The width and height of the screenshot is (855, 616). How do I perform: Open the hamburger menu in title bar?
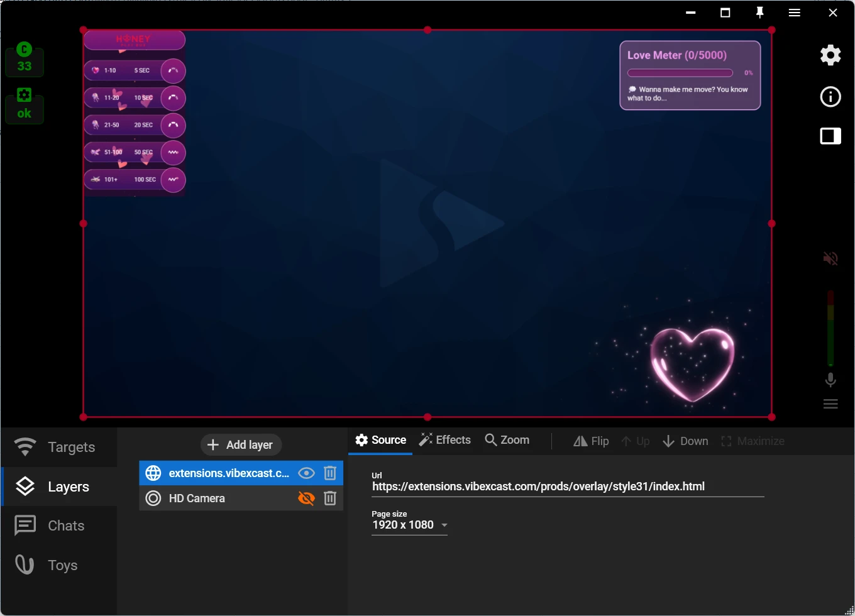795,13
